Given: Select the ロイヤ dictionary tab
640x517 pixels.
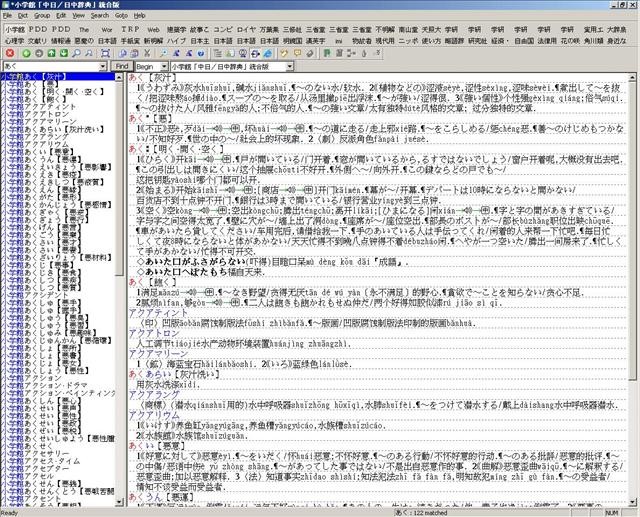Looking at the screenshot, I should (x=246, y=30).
